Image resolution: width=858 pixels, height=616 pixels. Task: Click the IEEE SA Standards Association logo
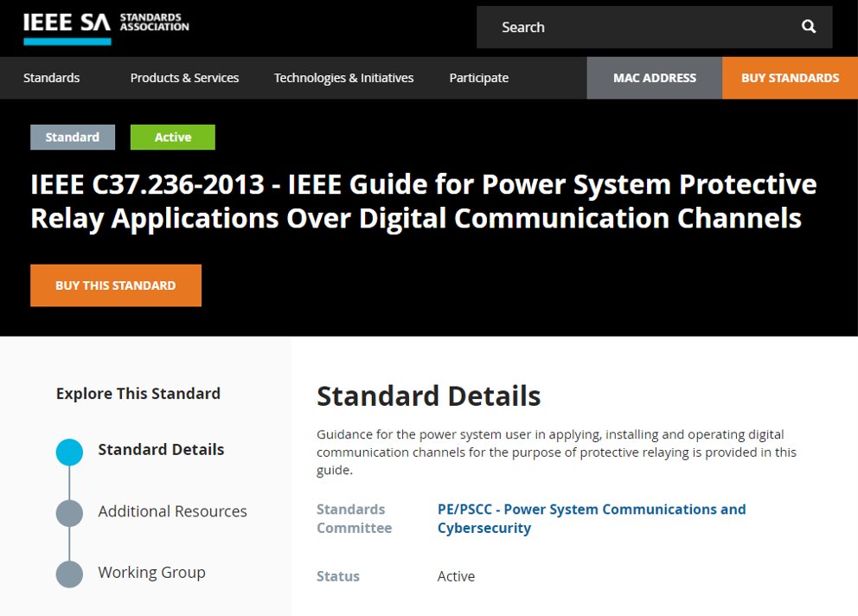point(106,29)
